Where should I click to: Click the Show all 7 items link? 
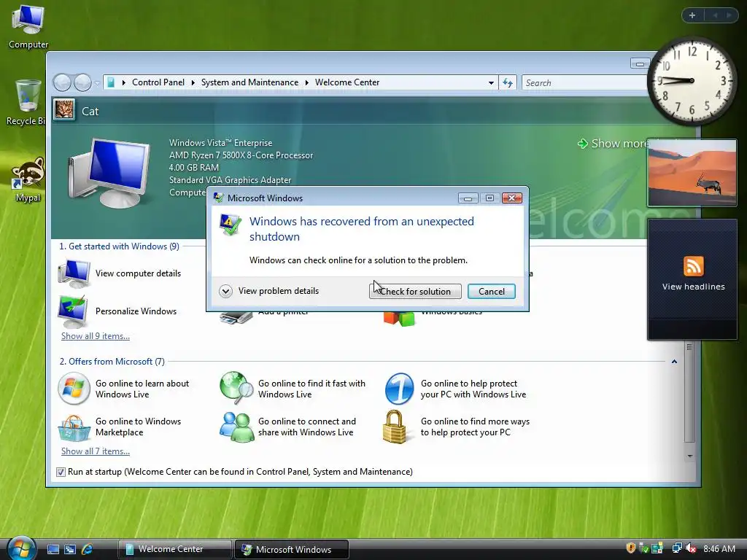coord(96,451)
